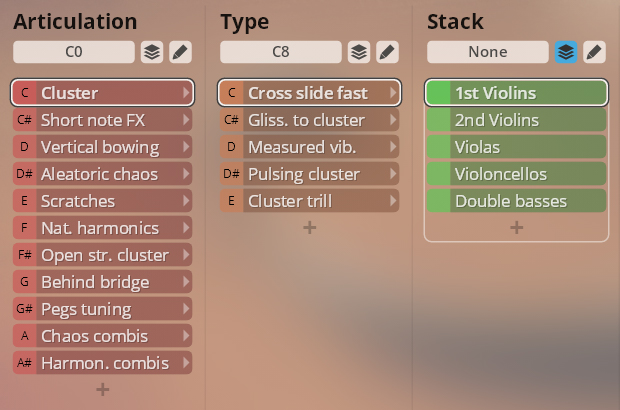Choose the Violoncellos stack entry

(516, 174)
